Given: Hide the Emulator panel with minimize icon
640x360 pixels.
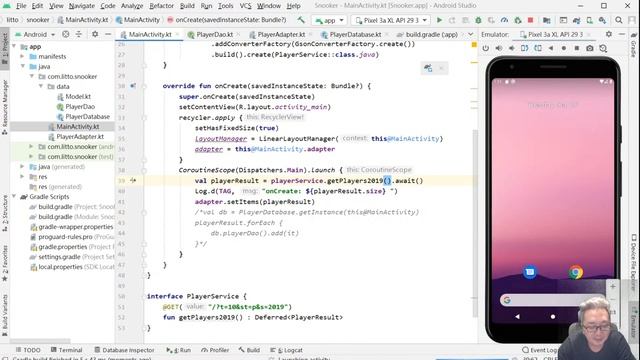Looking at the screenshot, I should (622, 34).
